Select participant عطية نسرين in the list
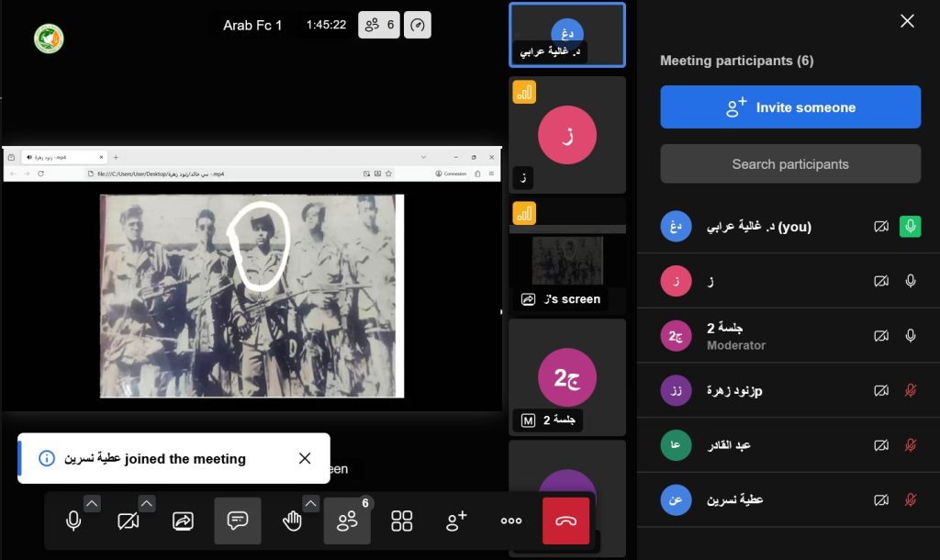 tap(734, 499)
